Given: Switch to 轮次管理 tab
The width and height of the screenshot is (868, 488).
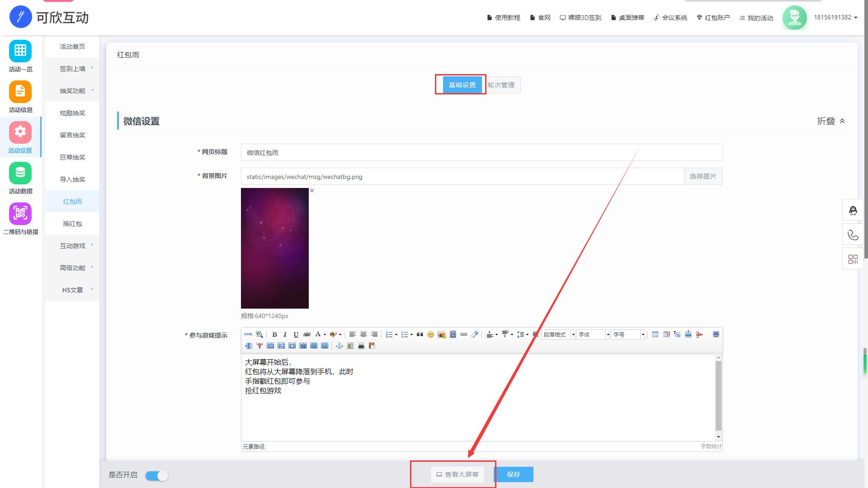Looking at the screenshot, I should point(501,85).
